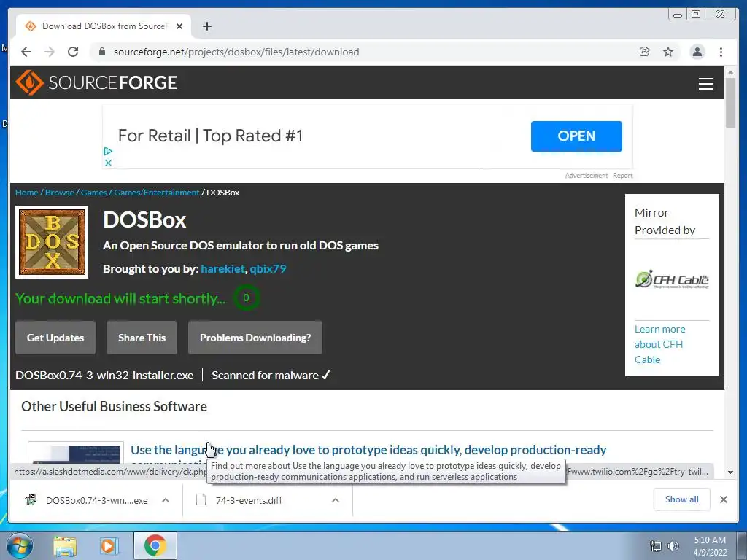Click the network tray icon
The image size is (747, 560).
pyautogui.click(x=656, y=546)
